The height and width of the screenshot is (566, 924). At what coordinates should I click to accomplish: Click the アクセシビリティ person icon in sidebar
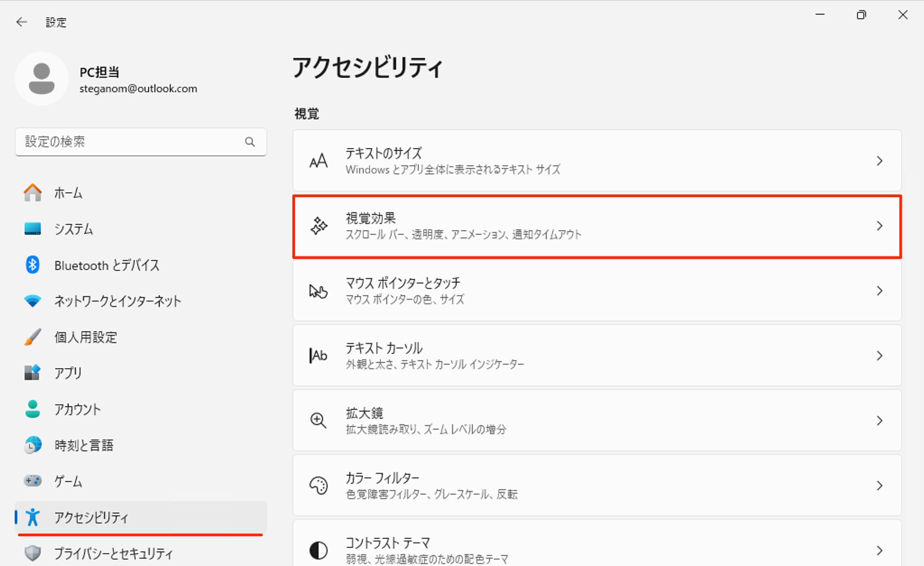pos(33,518)
